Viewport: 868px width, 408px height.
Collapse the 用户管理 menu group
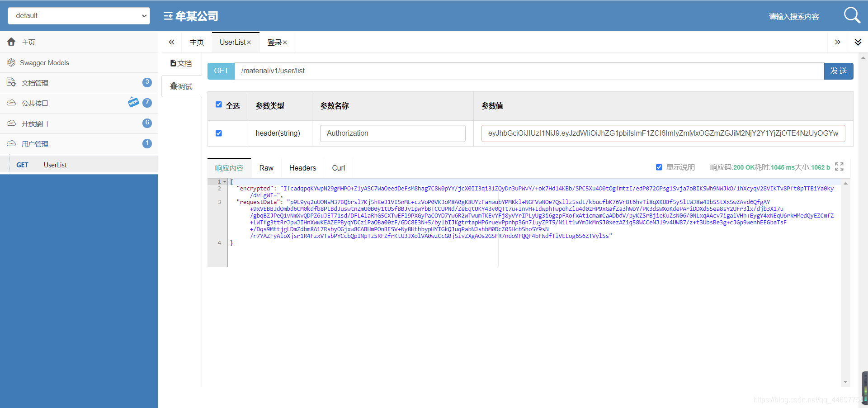click(x=79, y=144)
